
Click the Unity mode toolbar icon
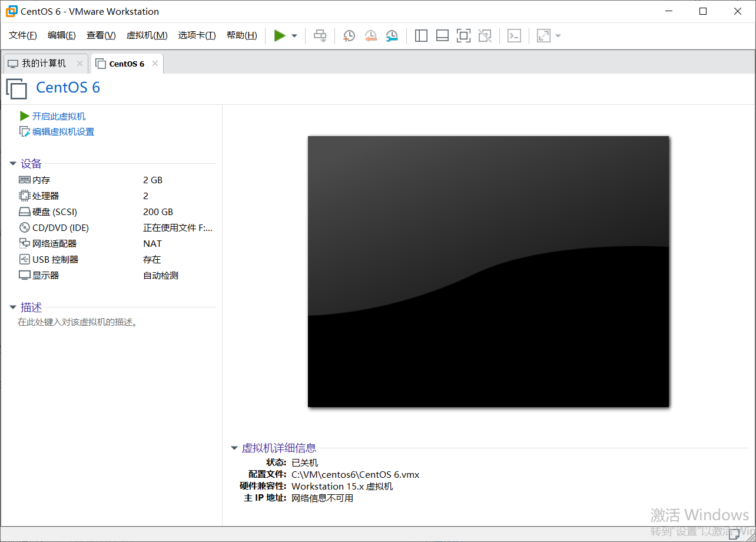pyautogui.click(x=485, y=36)
